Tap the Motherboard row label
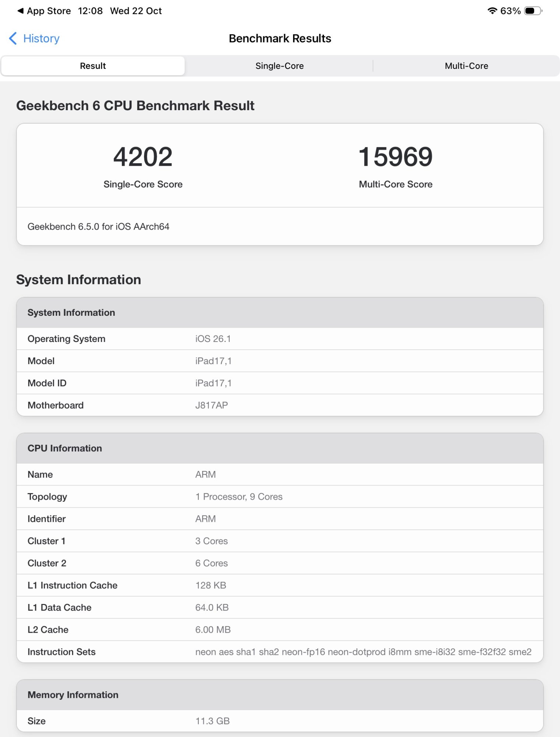The height and width of the screenshot is (737, 560). pyautogui.click(x=56, y=405)
